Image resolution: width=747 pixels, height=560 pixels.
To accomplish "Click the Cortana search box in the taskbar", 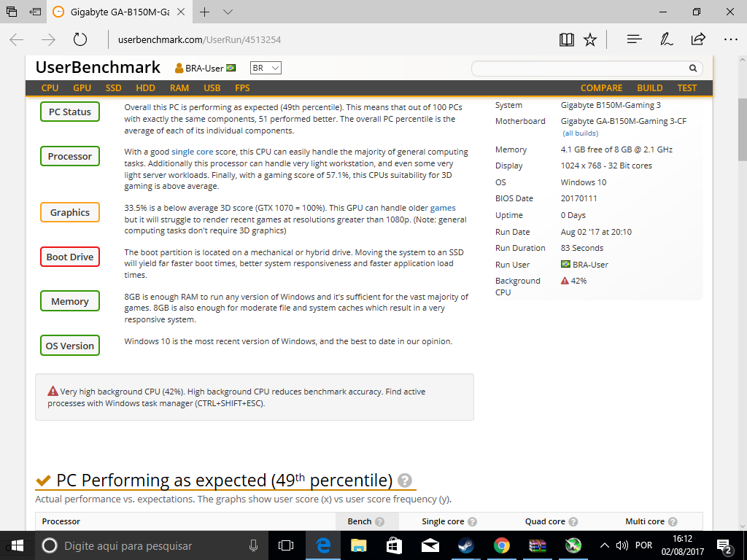I will pyautogui.click(x=152, y=545).
